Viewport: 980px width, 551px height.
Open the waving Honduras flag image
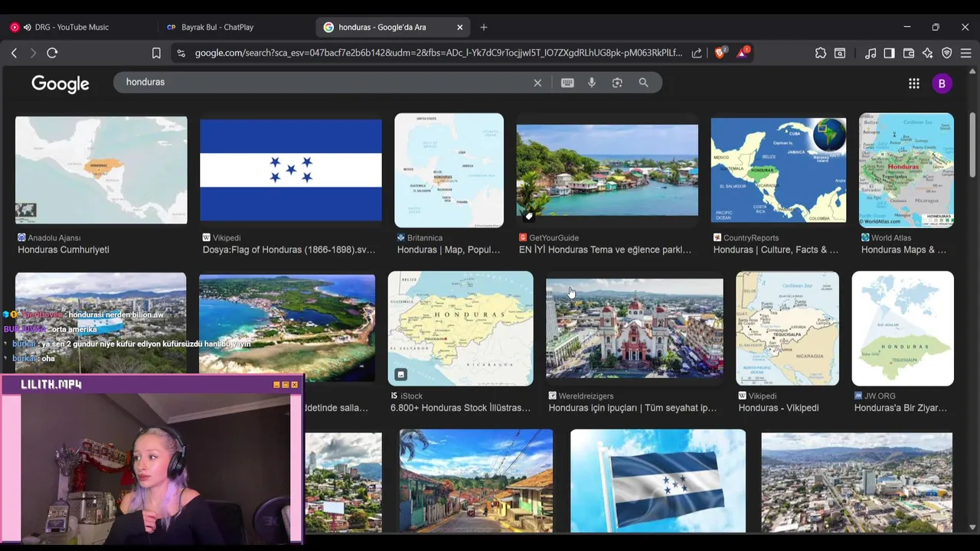[x=658, y=481]
